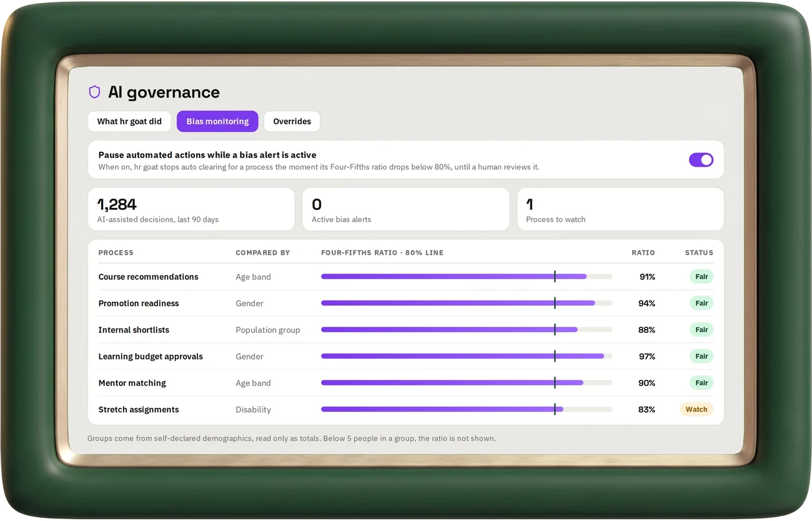The height and width of the screenshot is (521, 812).
Task: Click the 91% ratio value
Action: click(x=647, y=277)
